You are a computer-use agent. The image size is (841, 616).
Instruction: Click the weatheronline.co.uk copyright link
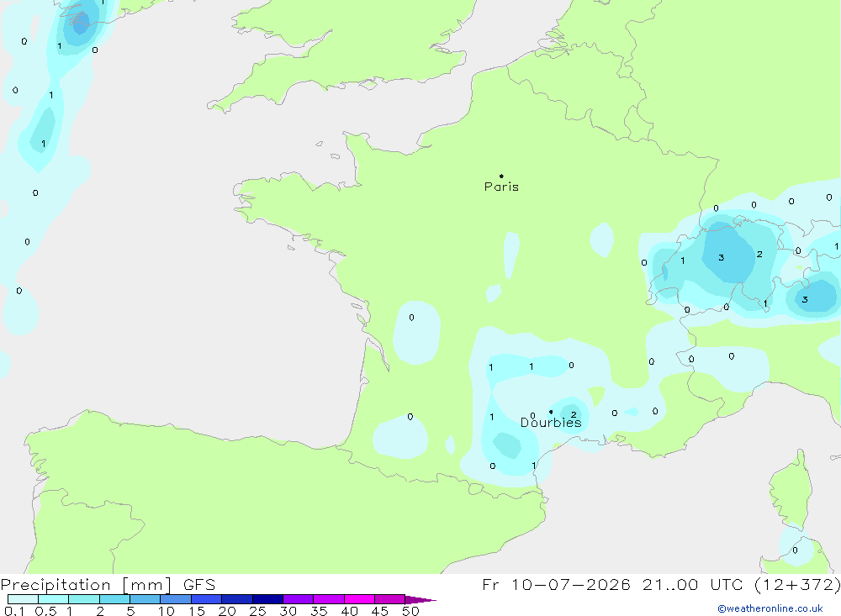click(770, 608)
